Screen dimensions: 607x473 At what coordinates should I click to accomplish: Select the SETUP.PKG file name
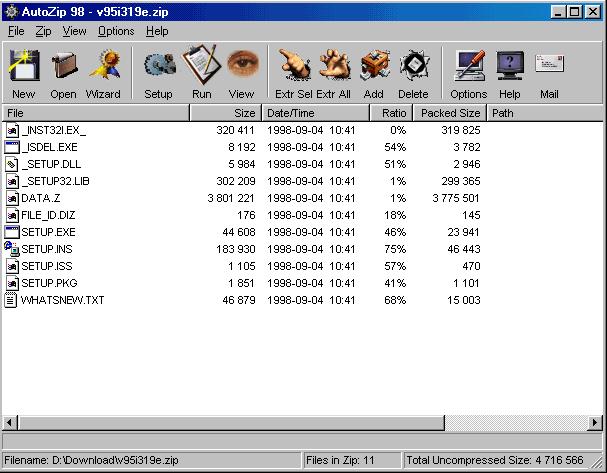(x=49, y=283)
